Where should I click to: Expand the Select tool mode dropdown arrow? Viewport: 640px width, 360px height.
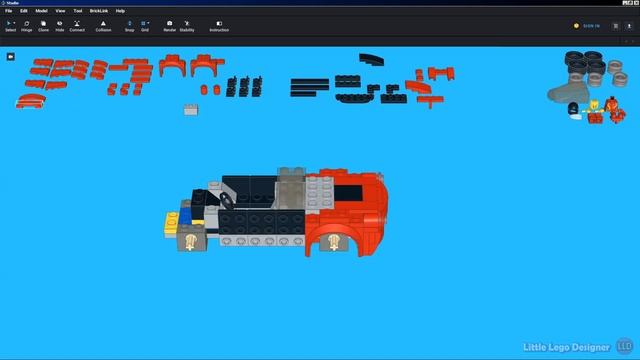(14, 23)
